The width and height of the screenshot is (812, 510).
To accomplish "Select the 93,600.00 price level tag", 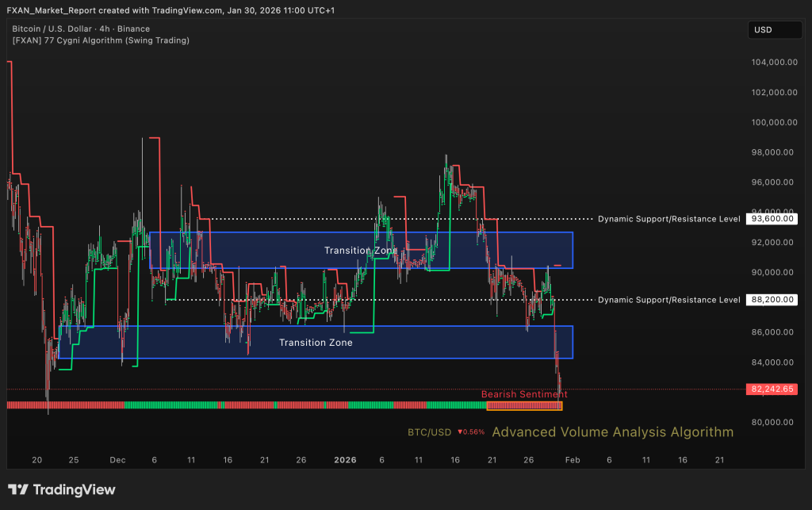I will [772, 218].
